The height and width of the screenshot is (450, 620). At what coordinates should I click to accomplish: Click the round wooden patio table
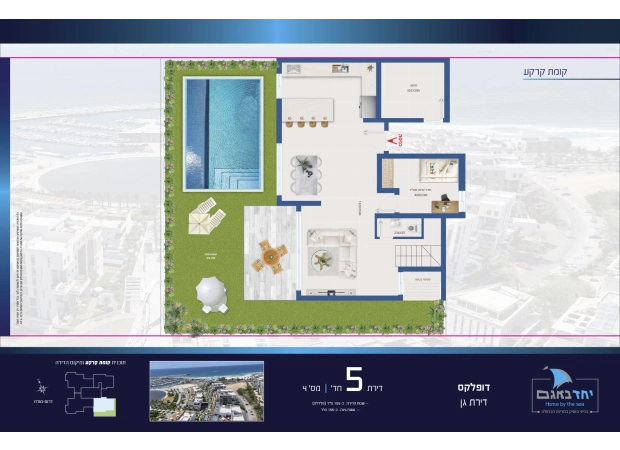point(270,257)
